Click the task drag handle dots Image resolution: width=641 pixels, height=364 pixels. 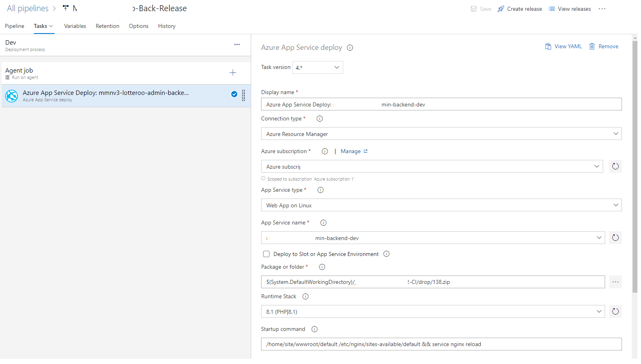coord(244,95)
